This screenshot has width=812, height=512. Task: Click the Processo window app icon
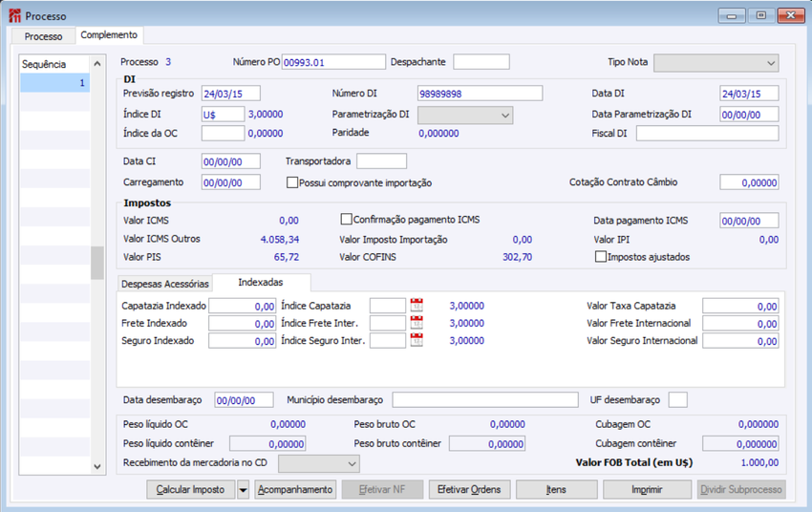click(x=15, y=16)
